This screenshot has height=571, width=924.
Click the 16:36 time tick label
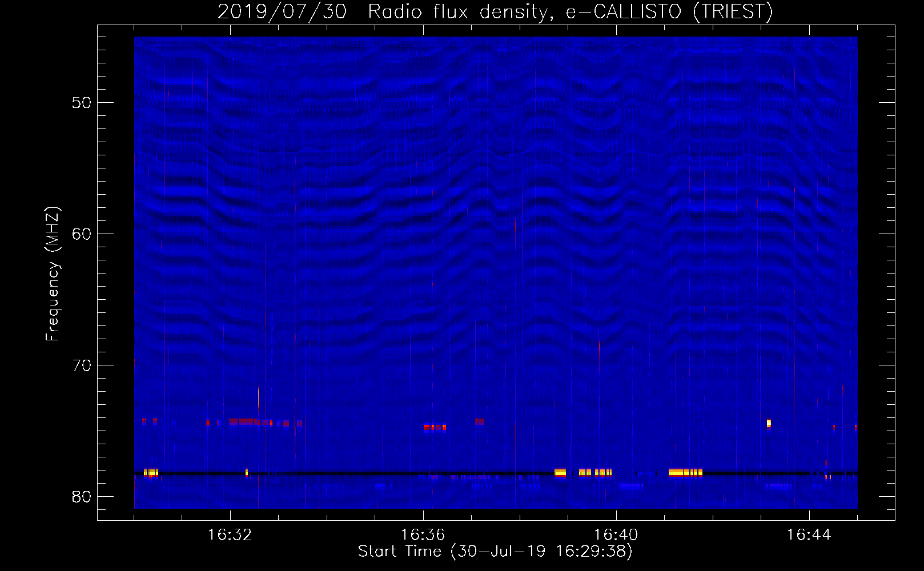pos(423,535)
